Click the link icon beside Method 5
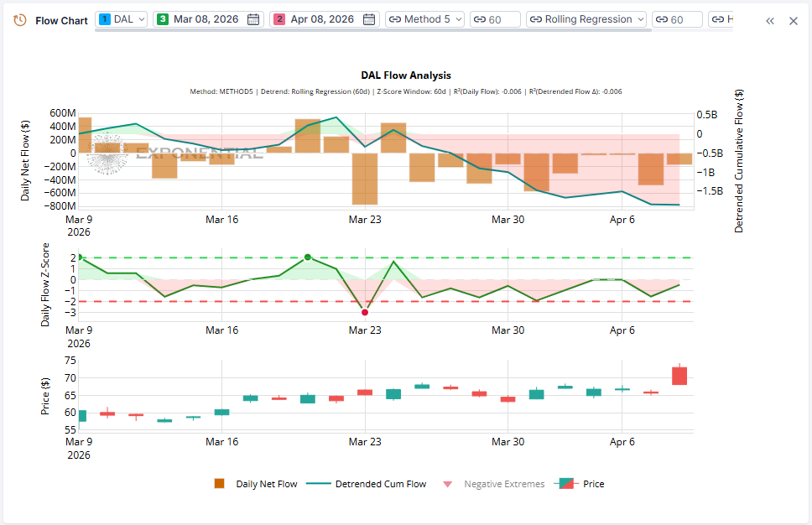Viewport: 812px width, 525px height. click(394, 18)
